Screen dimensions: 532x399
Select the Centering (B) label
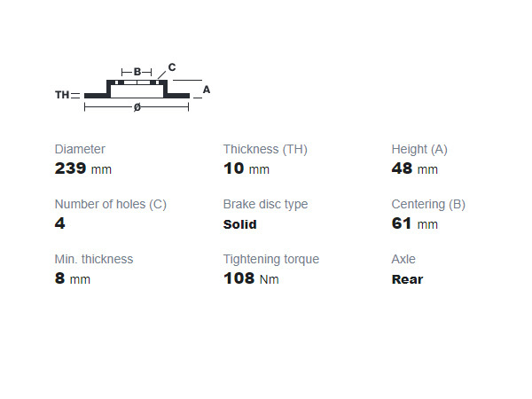pos(428,204)
